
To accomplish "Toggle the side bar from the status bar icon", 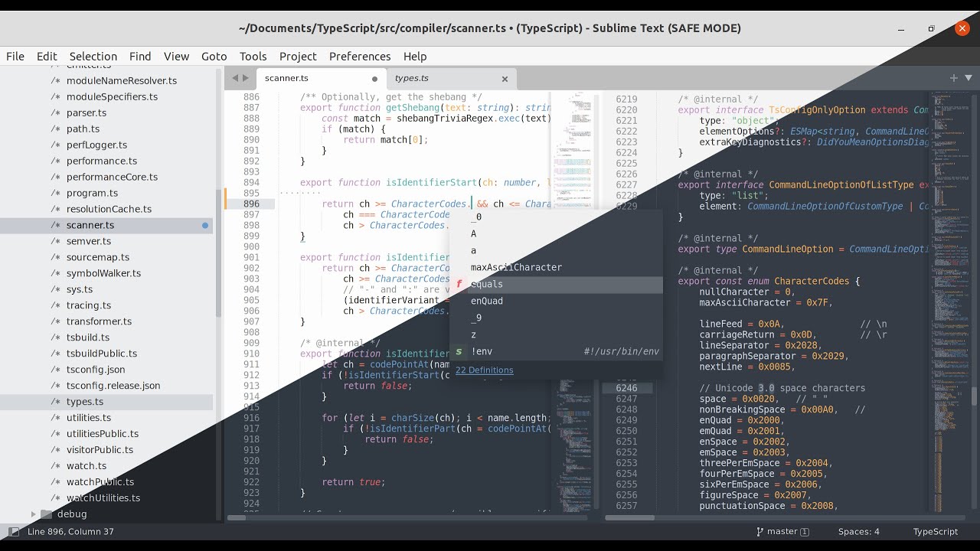I will click(x=14, y=531).
